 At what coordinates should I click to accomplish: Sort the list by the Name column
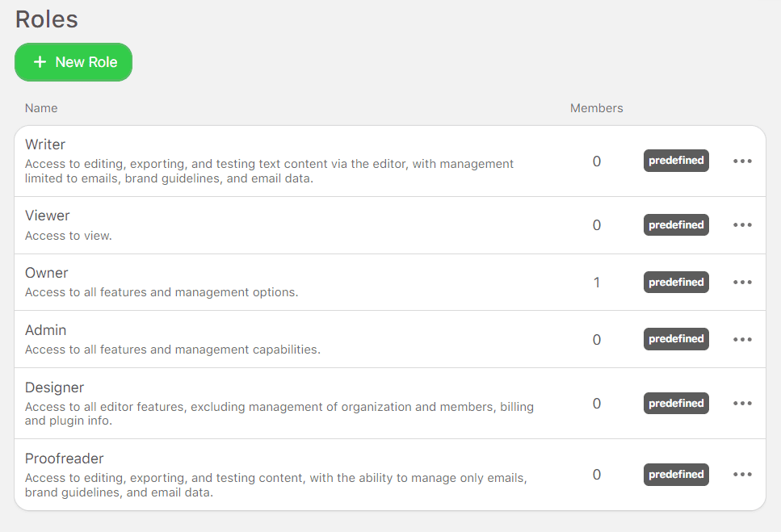point(41,107)
